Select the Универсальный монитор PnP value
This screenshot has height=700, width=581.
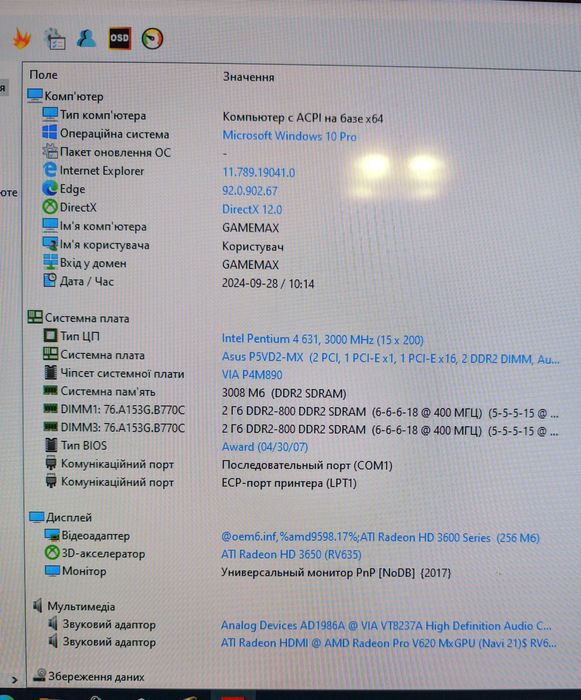(336, 572)
